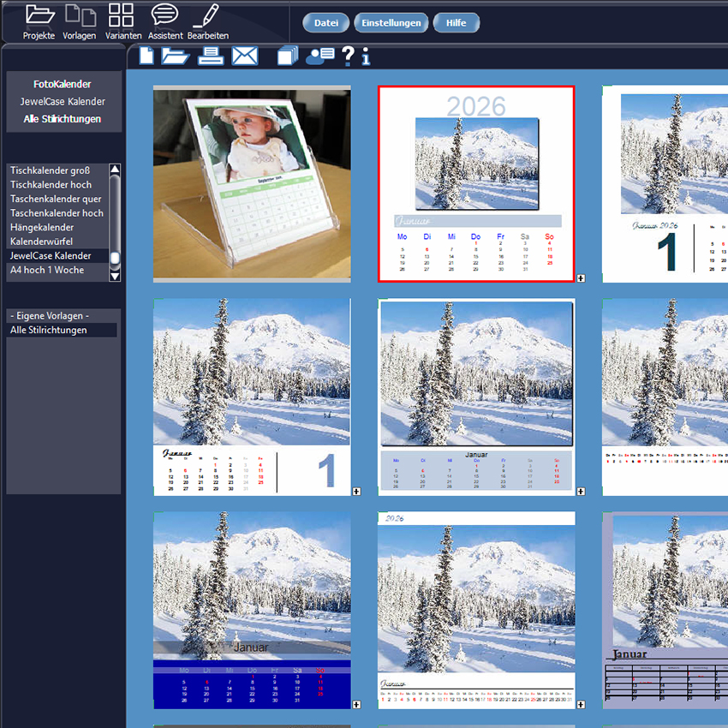Open the Varianten grid view
The width and height of the screenshot is (728, 728).
(122, 21)
